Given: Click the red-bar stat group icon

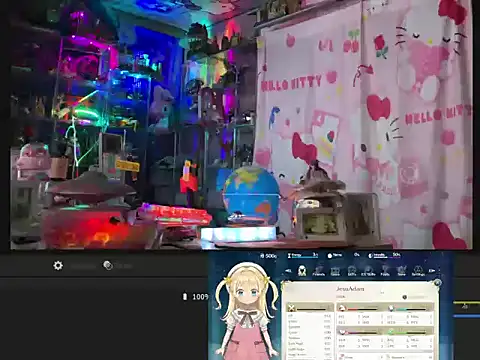Looking at the screenshot, I should [342, 308].
